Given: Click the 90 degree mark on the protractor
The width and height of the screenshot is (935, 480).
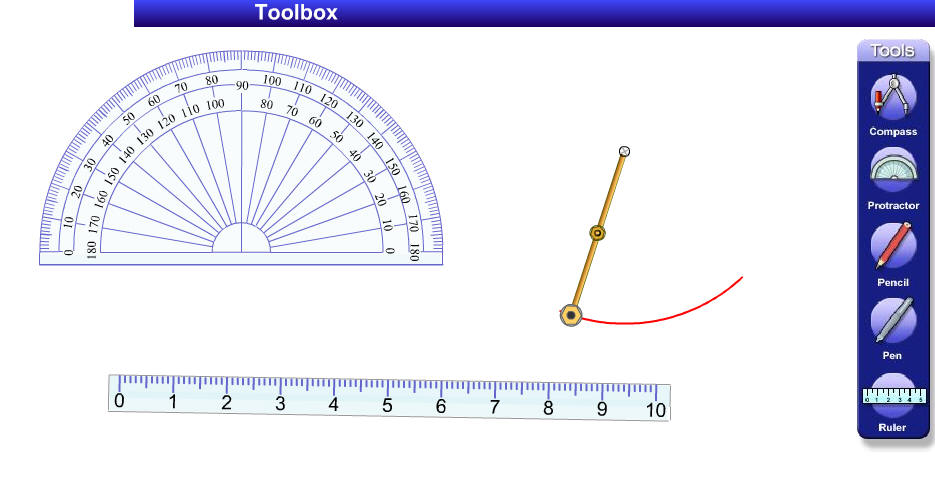Looking at the screenshot, I should (x=241, y=86).
